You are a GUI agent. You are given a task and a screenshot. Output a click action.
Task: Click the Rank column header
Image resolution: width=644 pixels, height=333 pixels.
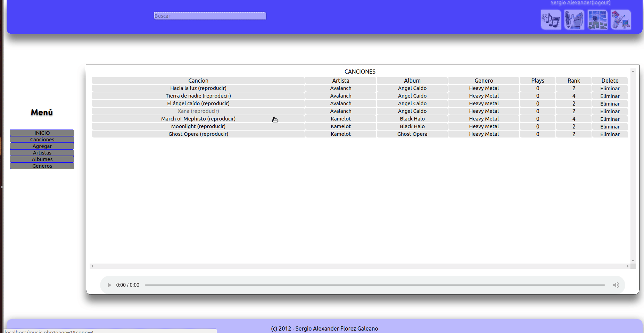(573, 80)
